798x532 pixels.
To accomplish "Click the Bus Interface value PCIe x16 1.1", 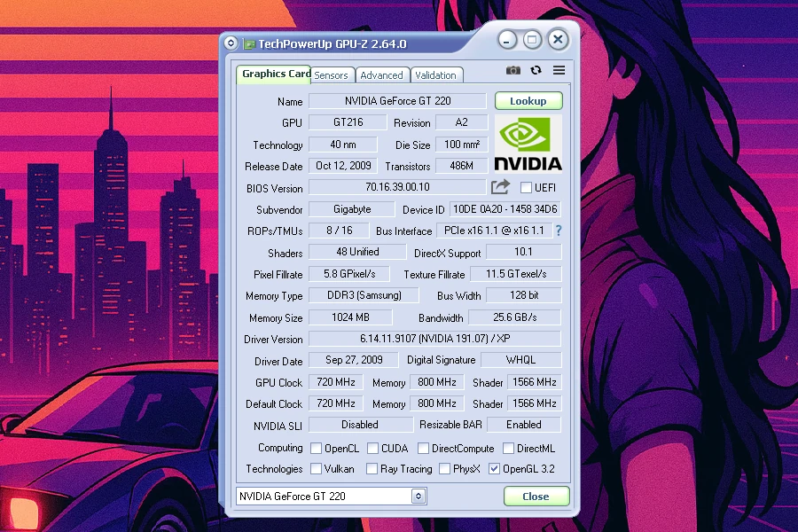I will tap(494, 231).
